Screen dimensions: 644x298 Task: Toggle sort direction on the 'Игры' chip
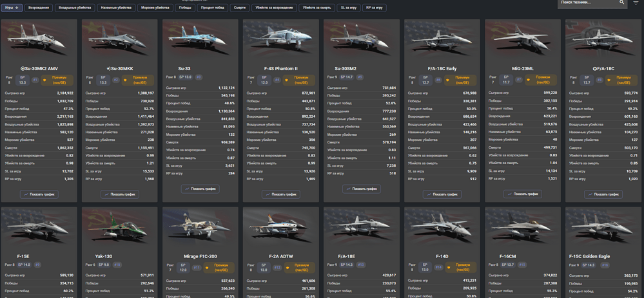(x=12, y=8)
